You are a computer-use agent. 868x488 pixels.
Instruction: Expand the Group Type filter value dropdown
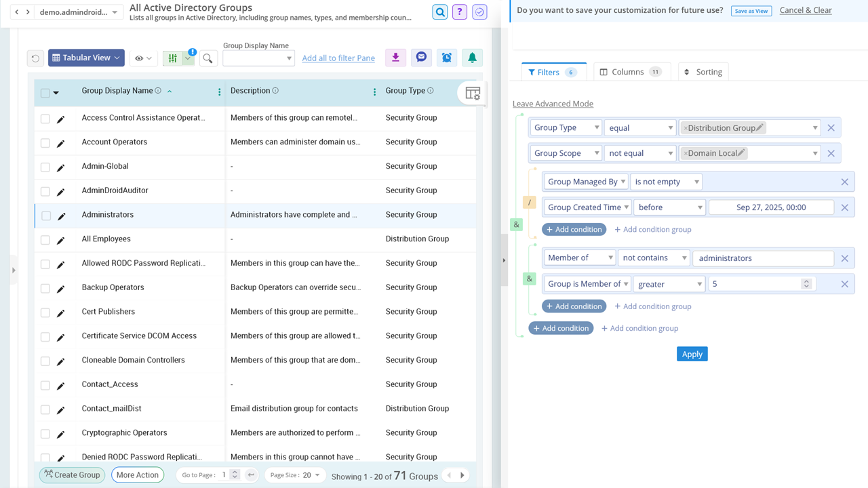point(816,127)
